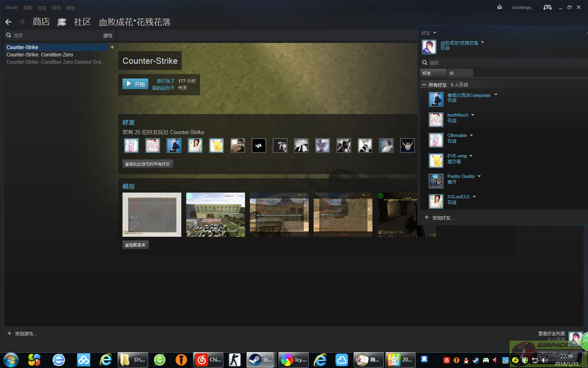The width and height of the screenshot is (588, 368).
Task: Click the plus icon beside Counter-Strike
Action: [x=112, y=47]
